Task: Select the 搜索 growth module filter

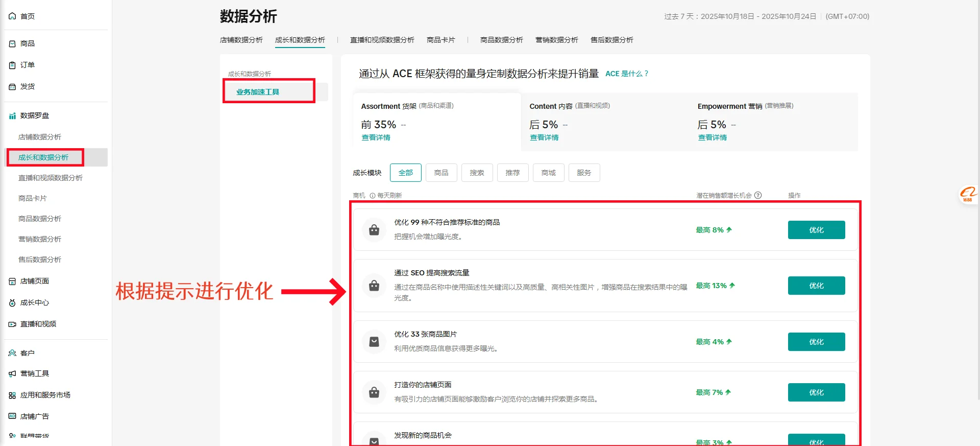Action: click(477, 173)
